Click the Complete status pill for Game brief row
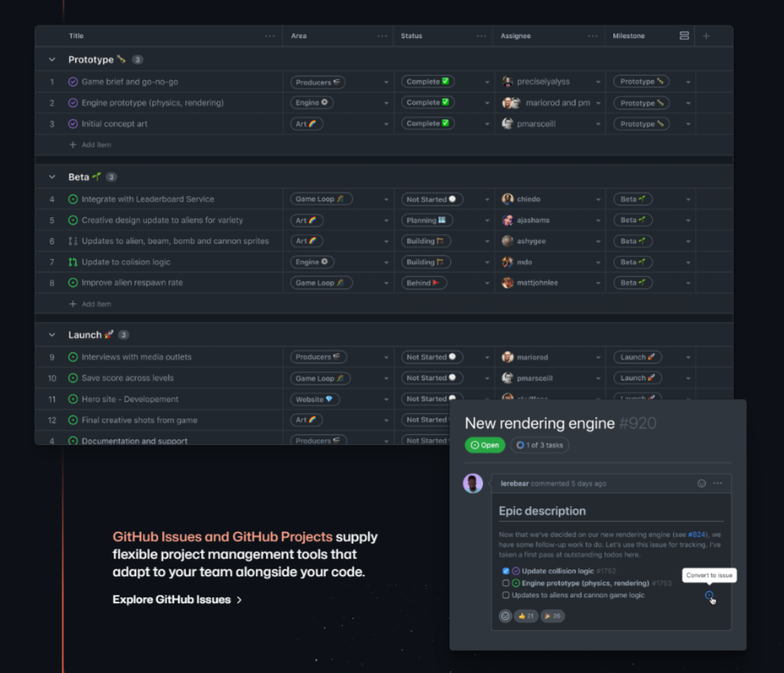 click(427, 82)
